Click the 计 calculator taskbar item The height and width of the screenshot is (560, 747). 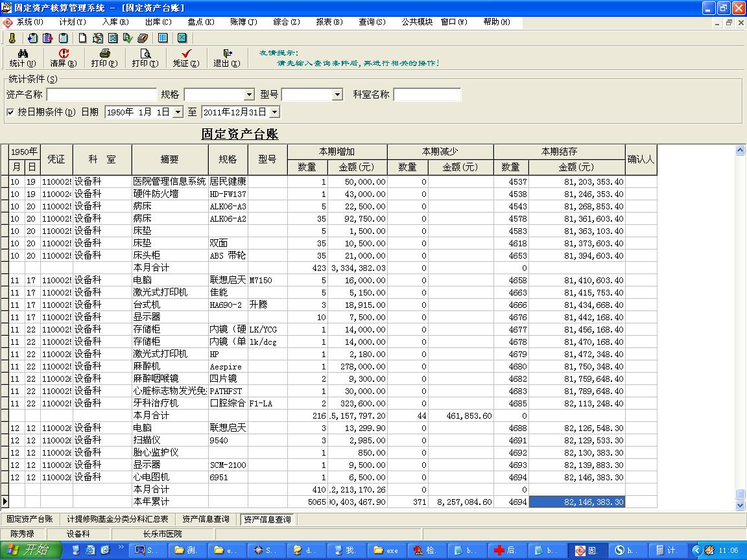667,550
